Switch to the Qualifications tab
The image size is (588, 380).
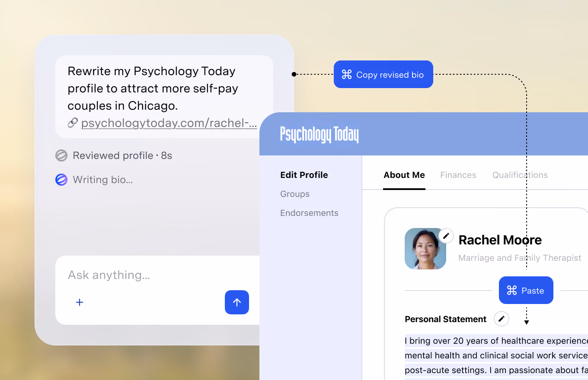(x=520, y=175)
